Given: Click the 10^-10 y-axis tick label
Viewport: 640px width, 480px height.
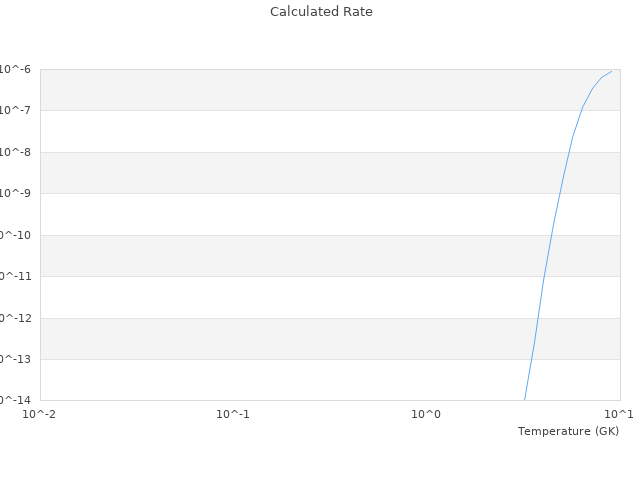Looking at the screenshot, I should pos(16,235).
